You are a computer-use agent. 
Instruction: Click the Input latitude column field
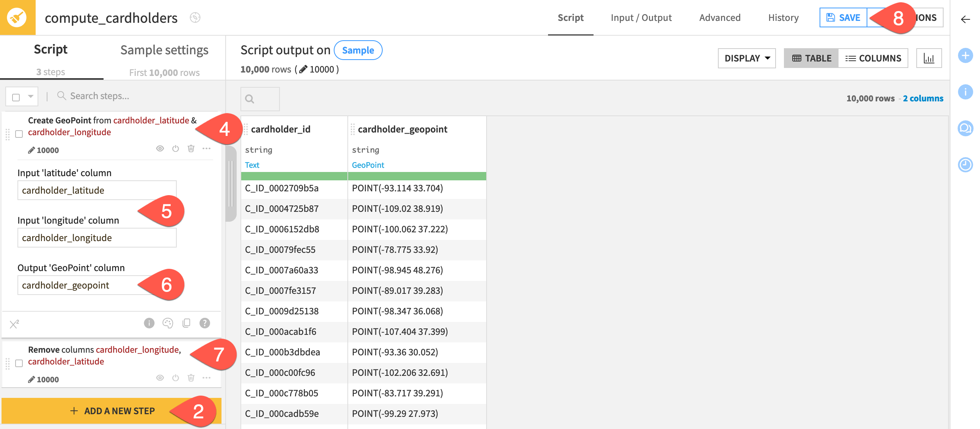coord(97,190)
